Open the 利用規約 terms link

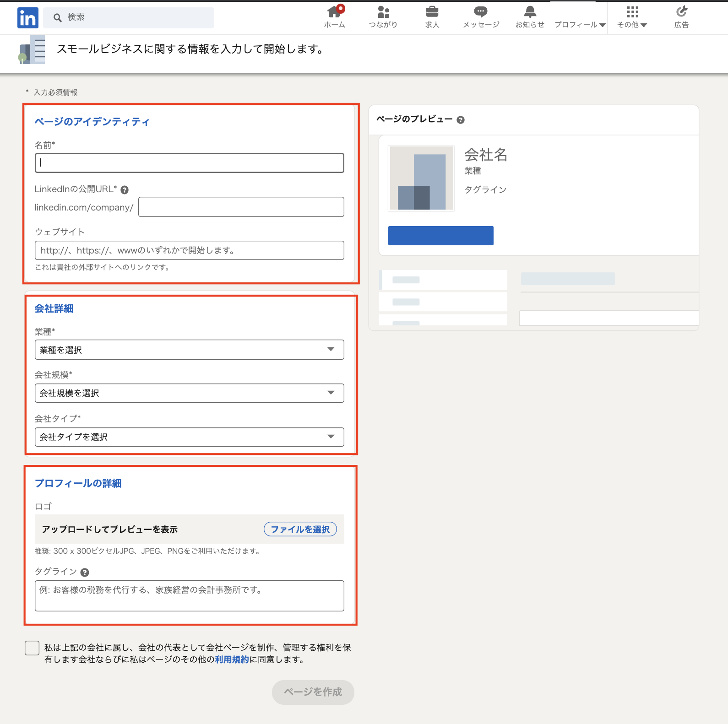(x=232, y=659)
